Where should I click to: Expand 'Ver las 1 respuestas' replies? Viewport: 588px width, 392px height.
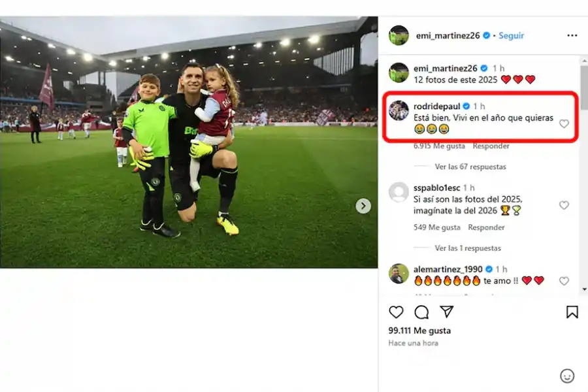coord(468,248)
